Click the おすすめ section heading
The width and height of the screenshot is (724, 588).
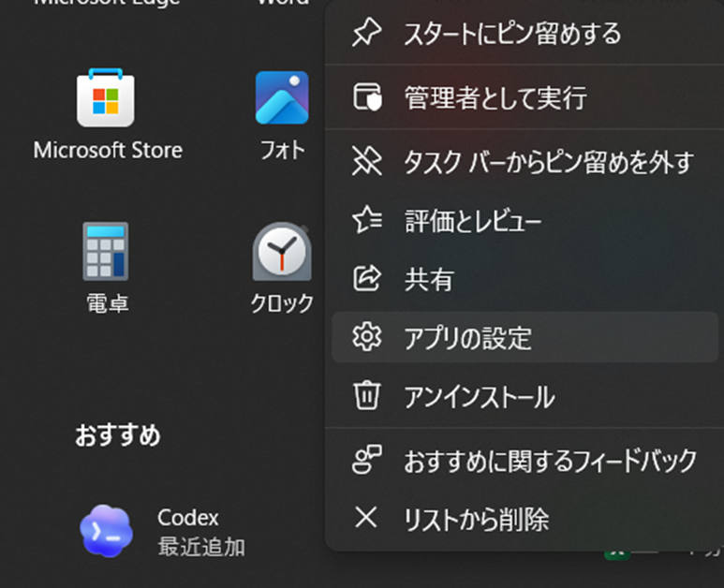(x=117, y=435)
